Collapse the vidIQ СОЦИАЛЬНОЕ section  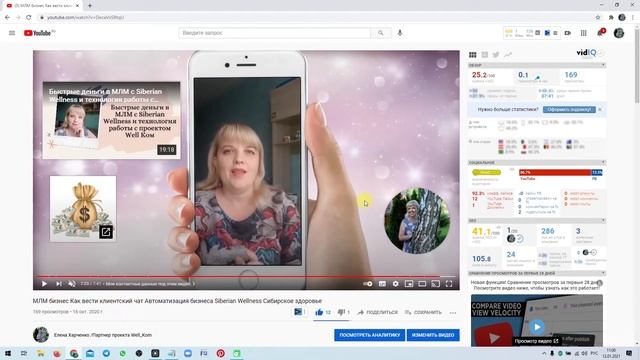coord(603,162)
